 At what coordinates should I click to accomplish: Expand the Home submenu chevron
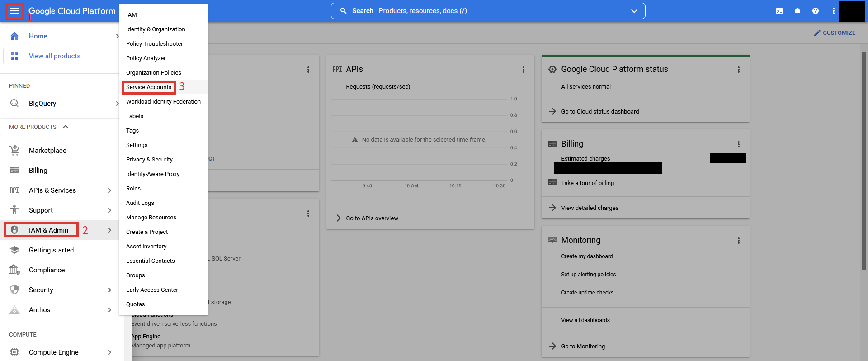coord(117,36)
